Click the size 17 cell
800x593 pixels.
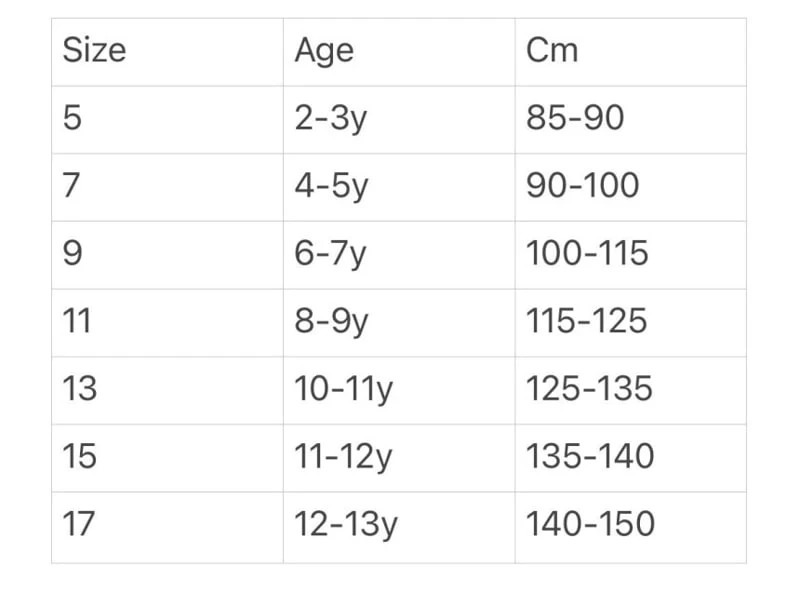tap(80, 525)
